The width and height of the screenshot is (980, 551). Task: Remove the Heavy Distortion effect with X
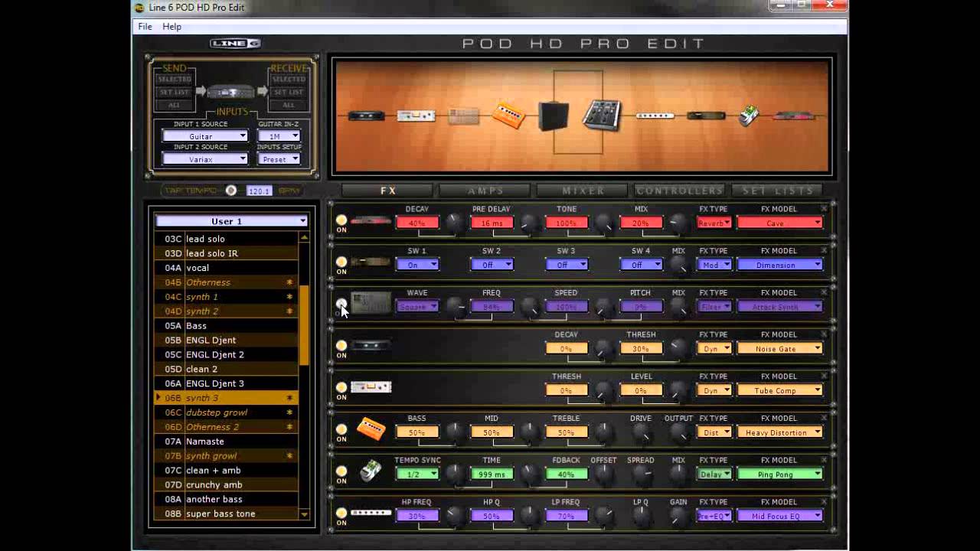(x=824, y=418)
